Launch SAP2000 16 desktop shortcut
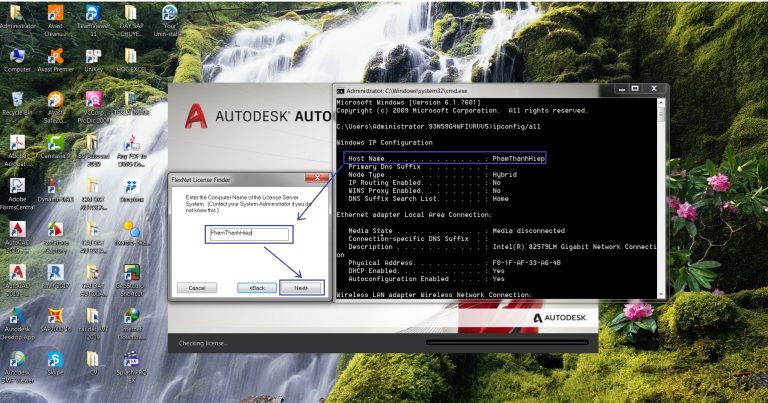Screen dimensions: 768x403 pos(55,319)
